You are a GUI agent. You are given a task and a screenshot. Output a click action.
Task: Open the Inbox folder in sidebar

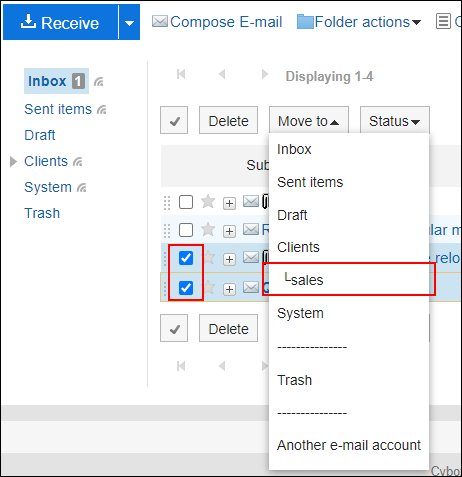[47, 81]
